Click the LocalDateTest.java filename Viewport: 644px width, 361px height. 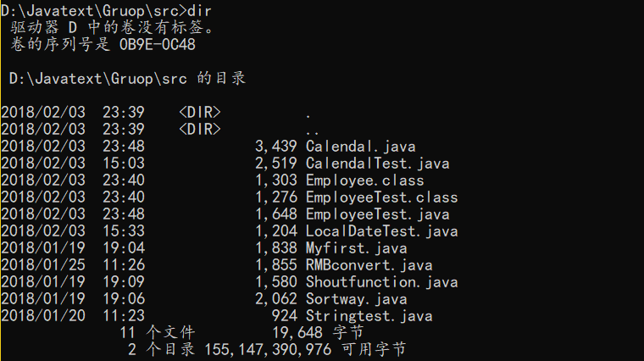click(381, 231)
